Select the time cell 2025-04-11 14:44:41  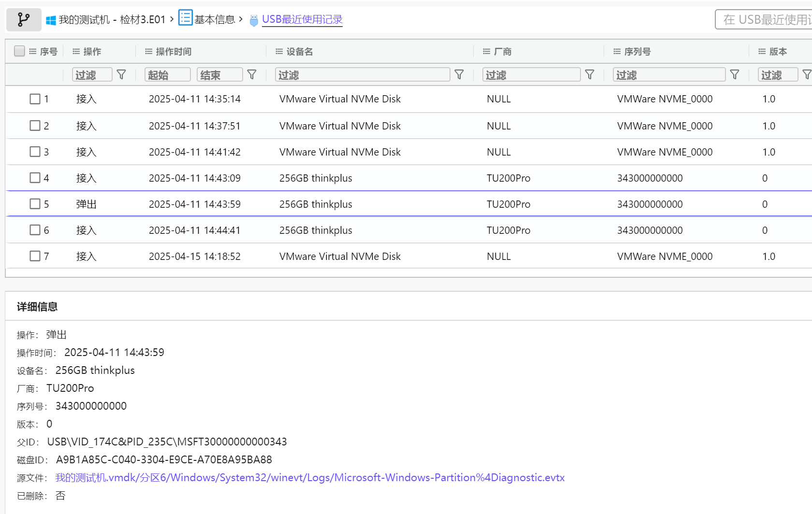[x=195, y=230]
